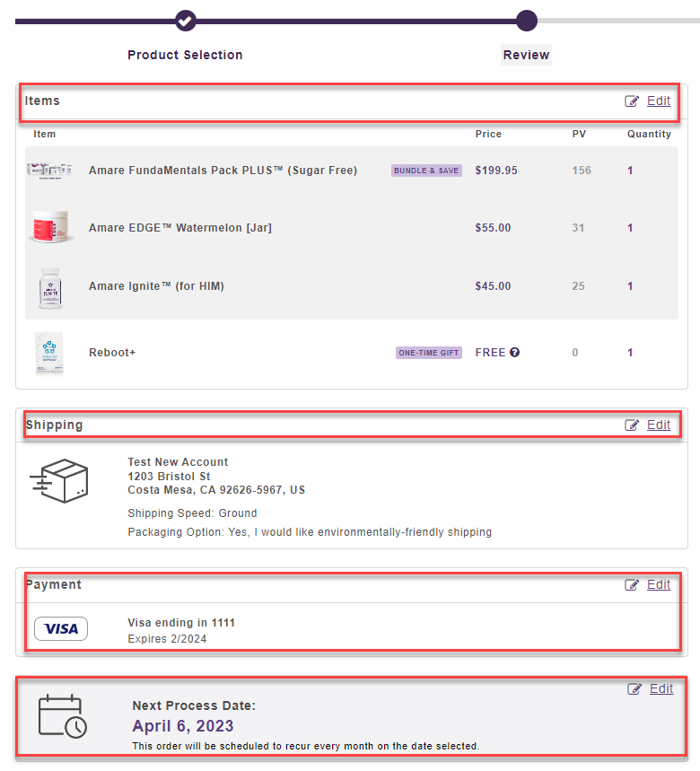Click the shipping box icon
The height and width of the screenshot is (771, 700).
click(59, 482)
